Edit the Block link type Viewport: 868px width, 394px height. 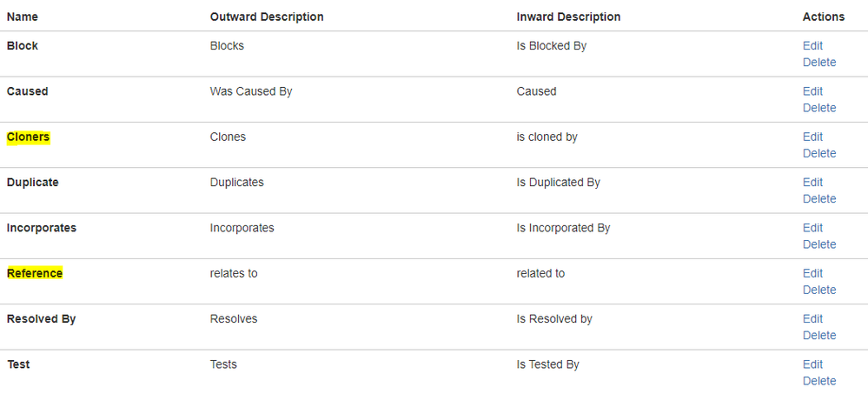812,46
